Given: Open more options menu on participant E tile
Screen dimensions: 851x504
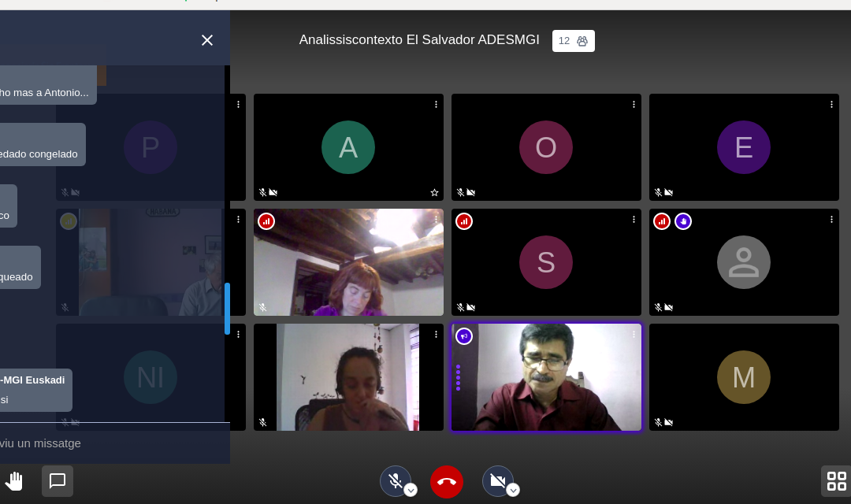Looking at the screenshot, I should (831, 105).
